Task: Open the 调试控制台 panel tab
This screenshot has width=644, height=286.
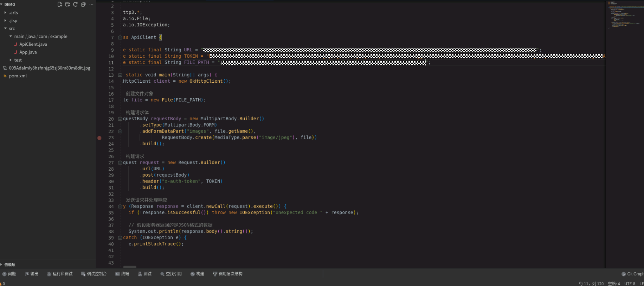Action: pyautogui.click(x=94, y=274)
